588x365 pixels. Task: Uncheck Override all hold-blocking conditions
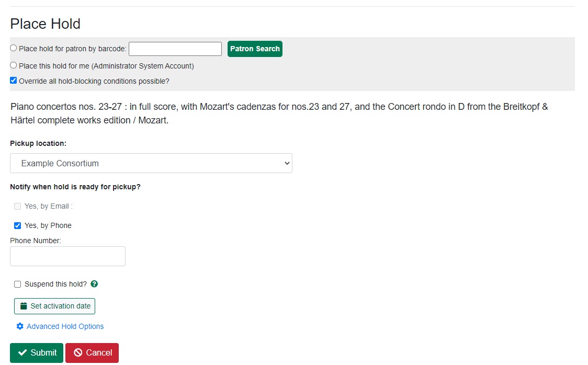14,81
